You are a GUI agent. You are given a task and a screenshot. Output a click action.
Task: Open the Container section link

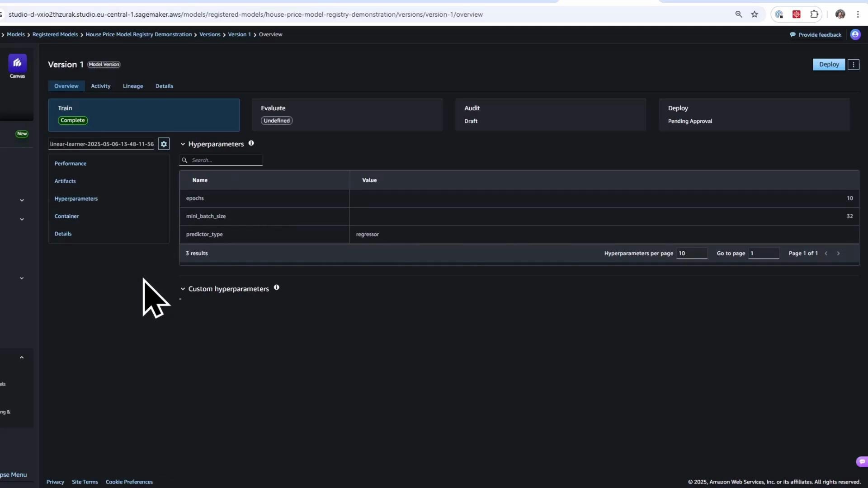click(x=67, y=216)
